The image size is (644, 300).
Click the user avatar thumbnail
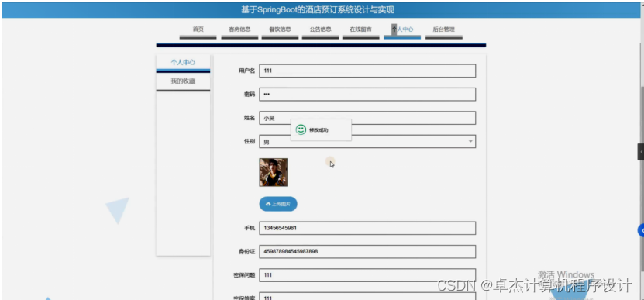[273, 172]
